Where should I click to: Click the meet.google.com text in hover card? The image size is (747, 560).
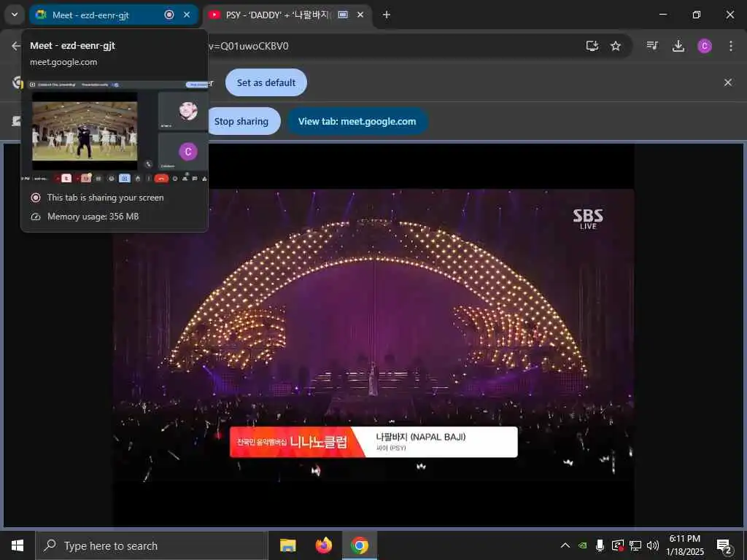[x=63, y=62]
